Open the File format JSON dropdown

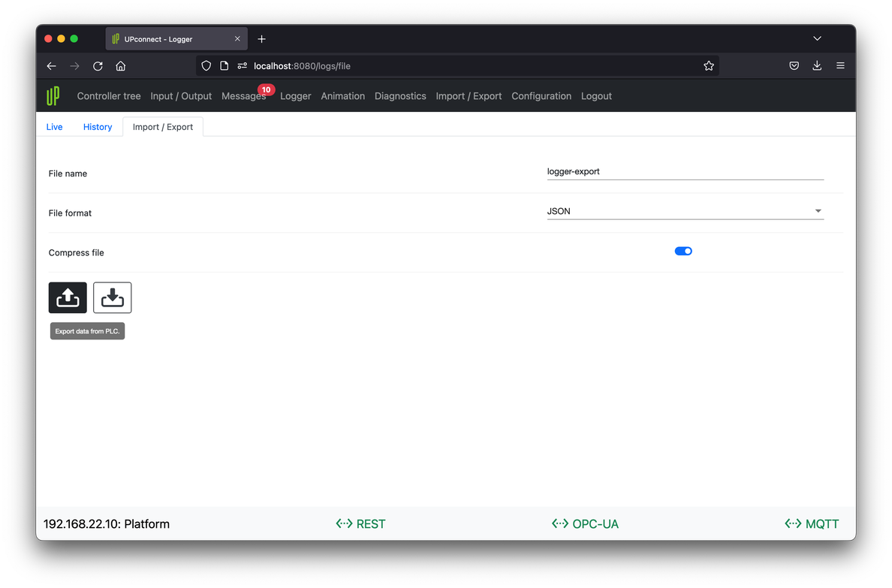pos(685,212)
